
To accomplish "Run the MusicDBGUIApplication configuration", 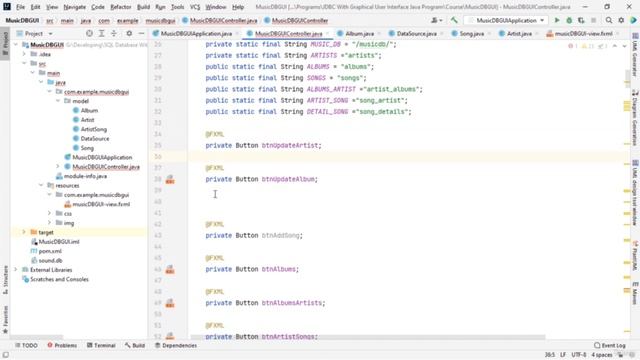I will tap(557, 20).
